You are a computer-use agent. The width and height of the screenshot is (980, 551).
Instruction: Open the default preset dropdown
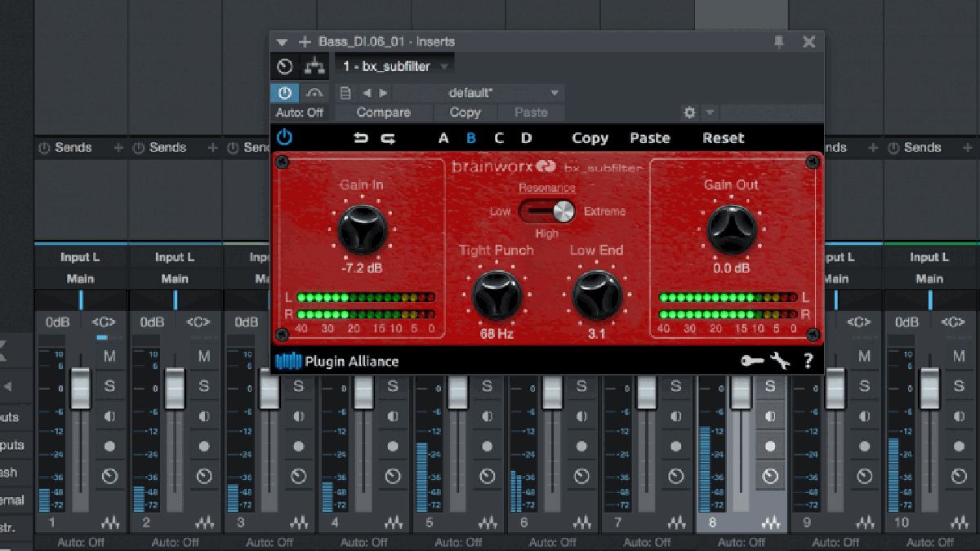(x=478, y=93)
